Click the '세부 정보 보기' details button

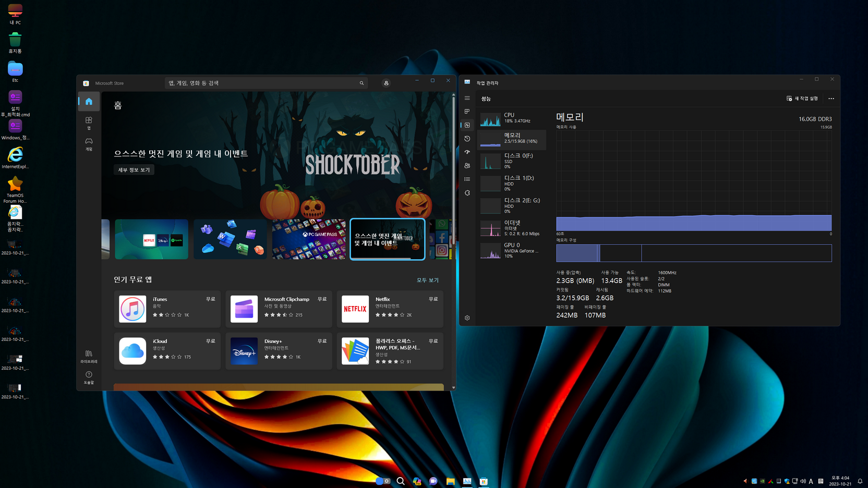pos(134,170)
